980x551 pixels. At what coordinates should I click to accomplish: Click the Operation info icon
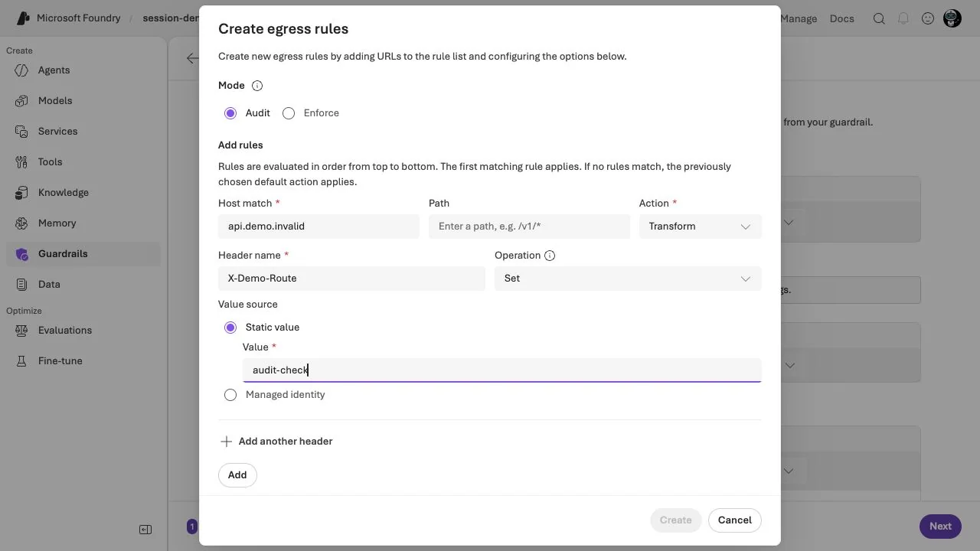550,256
